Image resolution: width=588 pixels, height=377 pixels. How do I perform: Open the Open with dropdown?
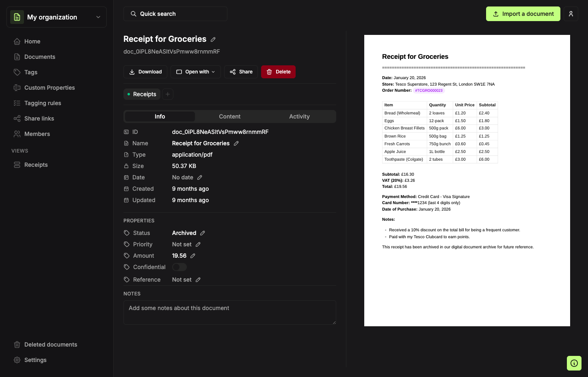click(196, 72)
